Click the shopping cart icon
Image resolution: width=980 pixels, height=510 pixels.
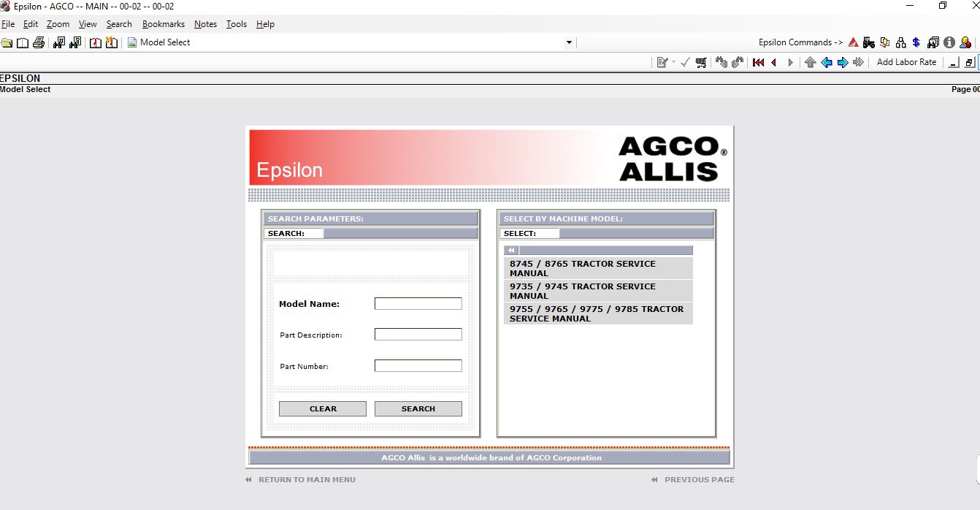pyautogui.click(x=701, y=62)
